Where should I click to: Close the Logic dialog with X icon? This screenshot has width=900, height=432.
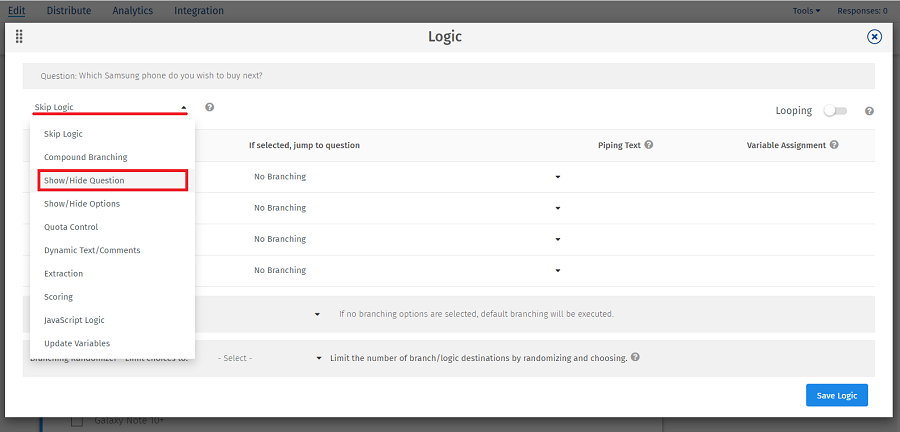point(874,37)
